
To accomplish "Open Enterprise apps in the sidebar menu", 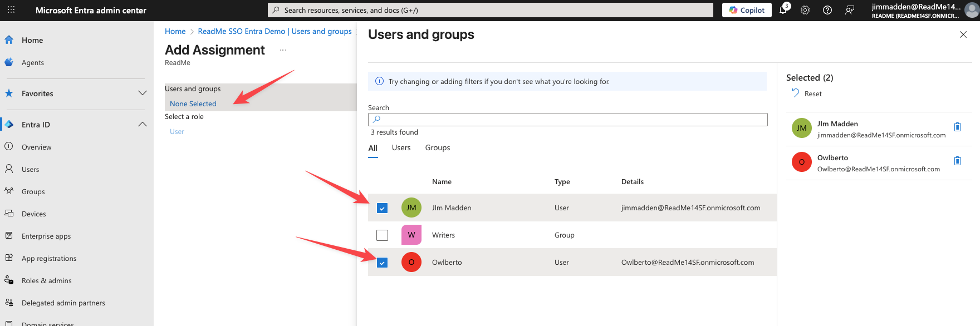I will click(46, 236).
